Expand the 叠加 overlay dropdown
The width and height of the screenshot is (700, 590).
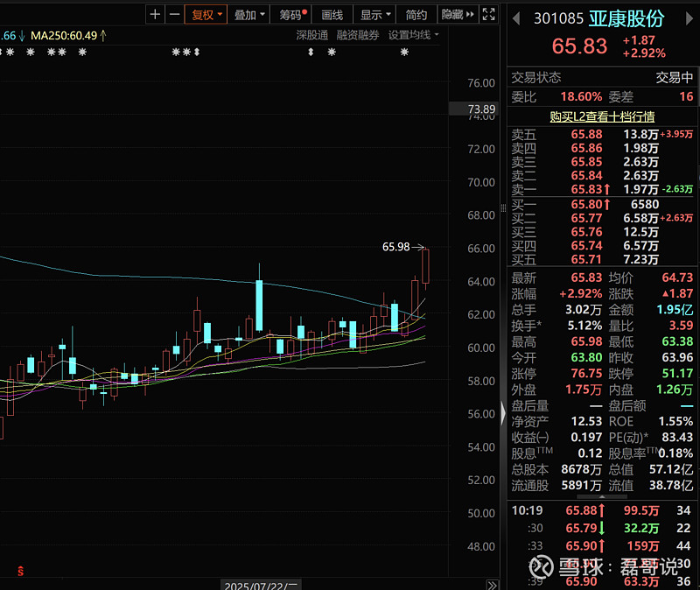(x=248, y=15)
